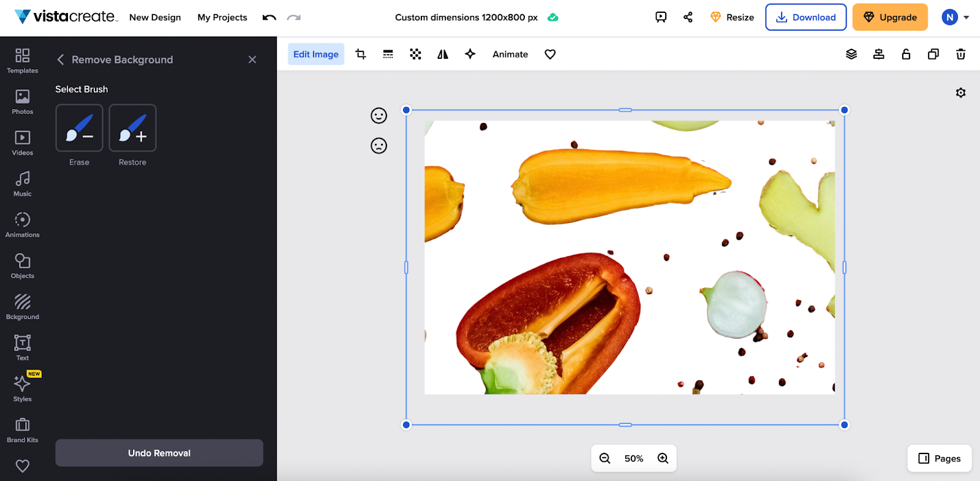
Task: Open favorites heart in left sidebar
Action: [x=23, y=466]
